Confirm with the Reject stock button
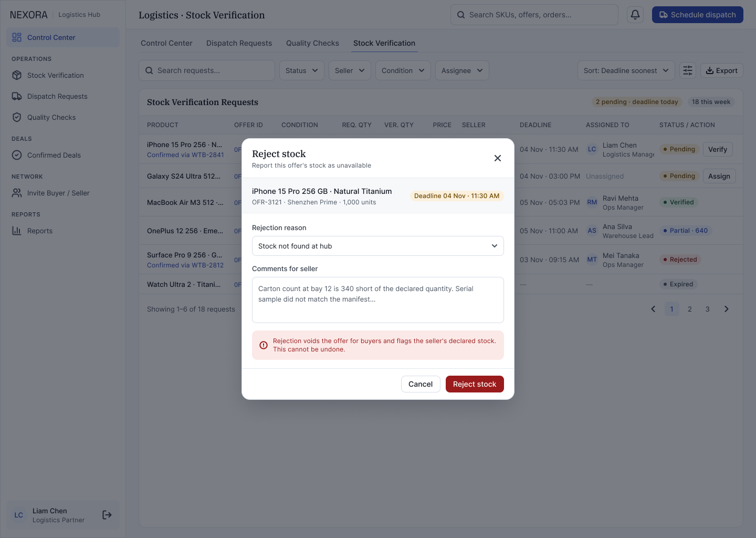 click(475, 384)
